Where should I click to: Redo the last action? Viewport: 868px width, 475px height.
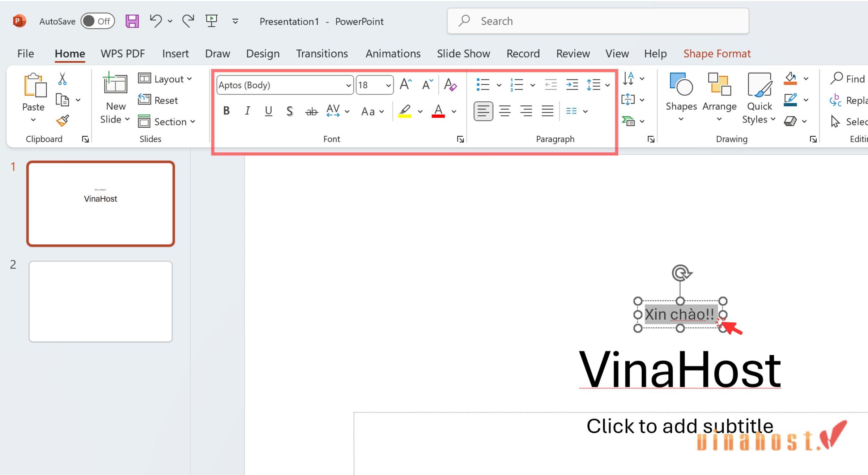click(x=188, y=21)
